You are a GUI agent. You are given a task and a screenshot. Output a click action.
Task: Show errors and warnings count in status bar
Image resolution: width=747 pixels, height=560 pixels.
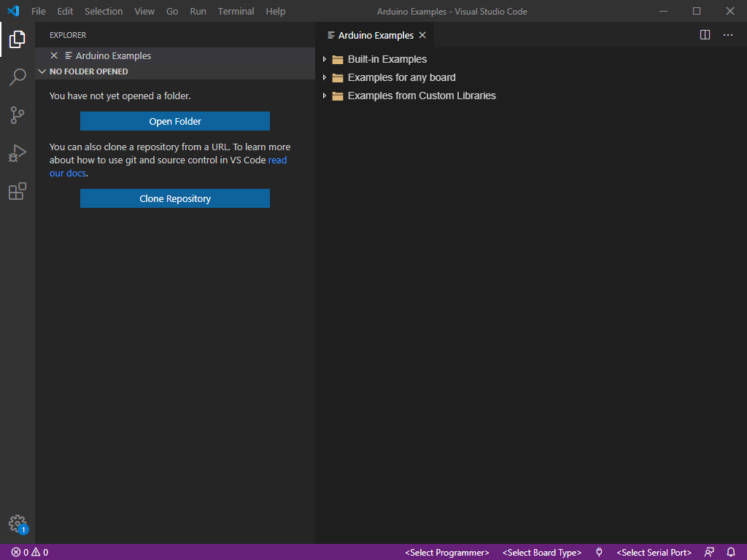pos(29,553)
